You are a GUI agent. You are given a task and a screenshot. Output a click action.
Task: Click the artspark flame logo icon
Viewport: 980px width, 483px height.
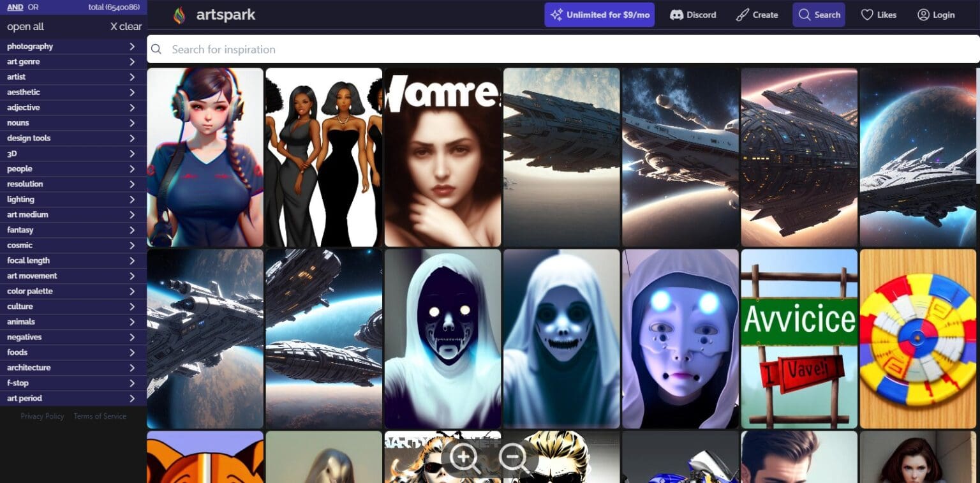pos(179,15)
